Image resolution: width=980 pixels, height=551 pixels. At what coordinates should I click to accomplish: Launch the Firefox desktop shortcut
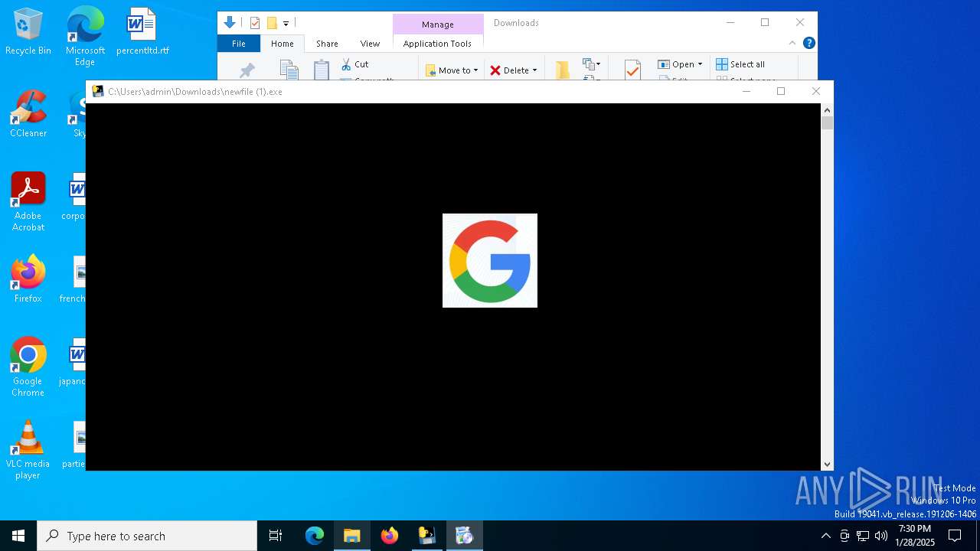point(28,279)
